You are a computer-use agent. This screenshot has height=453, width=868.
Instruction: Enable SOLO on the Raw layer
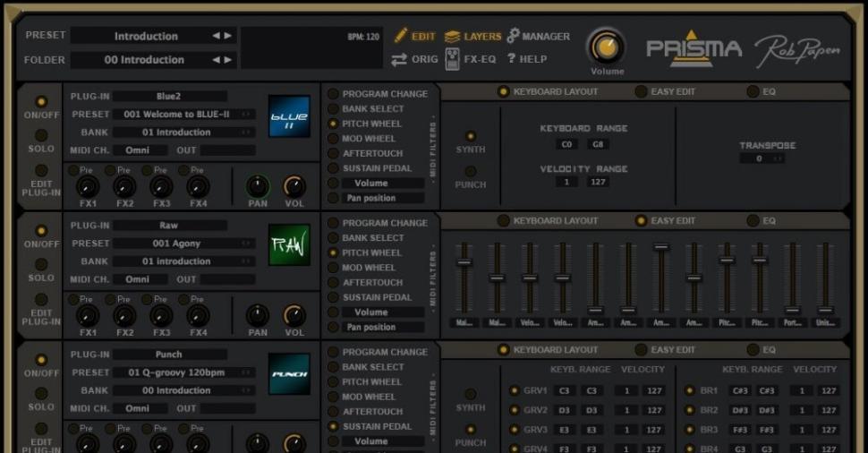(41, 264)
